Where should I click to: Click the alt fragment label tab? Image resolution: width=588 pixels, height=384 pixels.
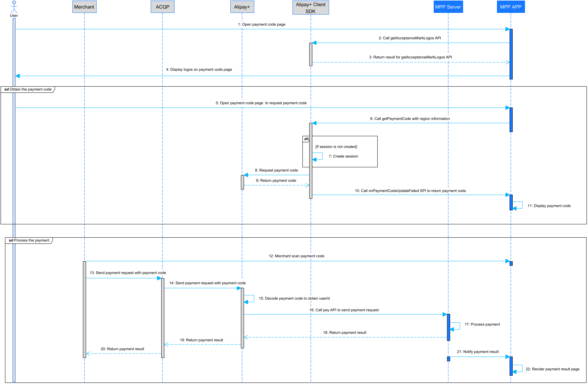(x=306, y=139)
